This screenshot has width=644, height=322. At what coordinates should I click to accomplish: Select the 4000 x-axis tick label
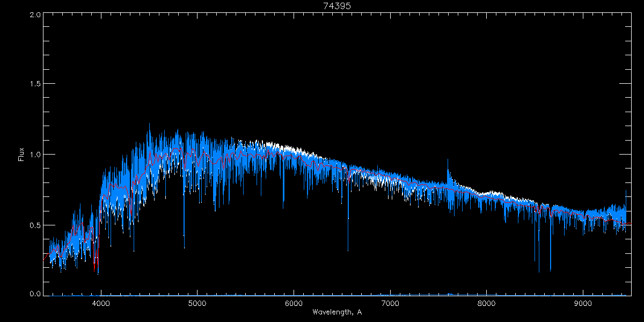point(101,303)
